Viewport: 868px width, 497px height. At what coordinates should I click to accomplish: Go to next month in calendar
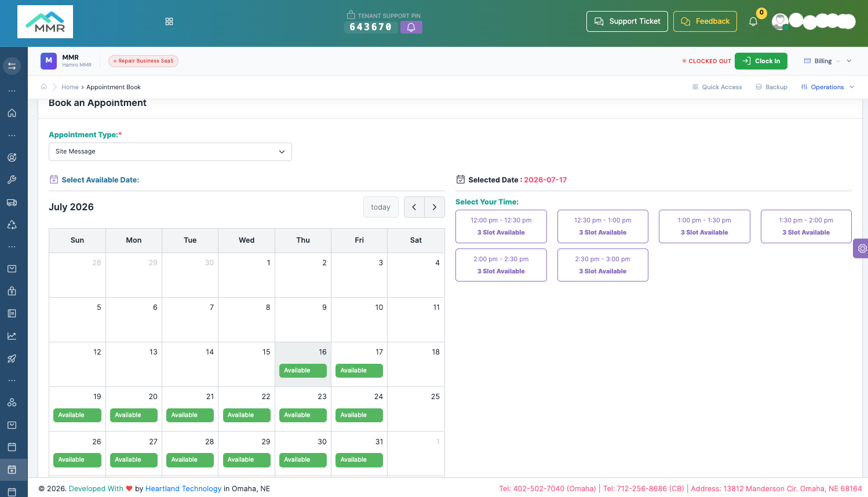435,207
